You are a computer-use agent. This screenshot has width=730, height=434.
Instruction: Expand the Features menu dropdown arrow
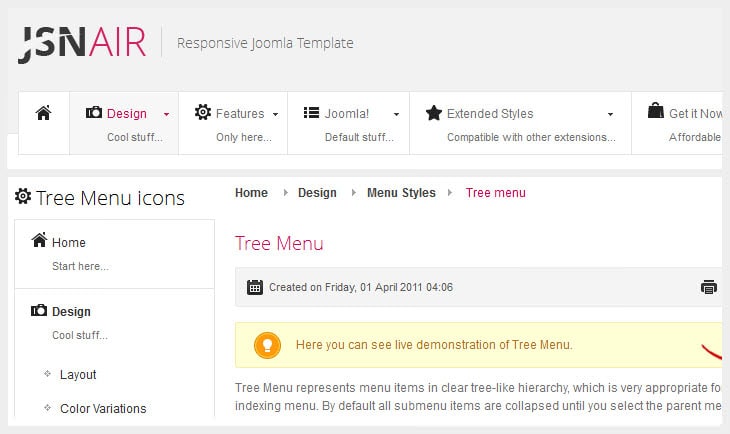click(275, 114)
